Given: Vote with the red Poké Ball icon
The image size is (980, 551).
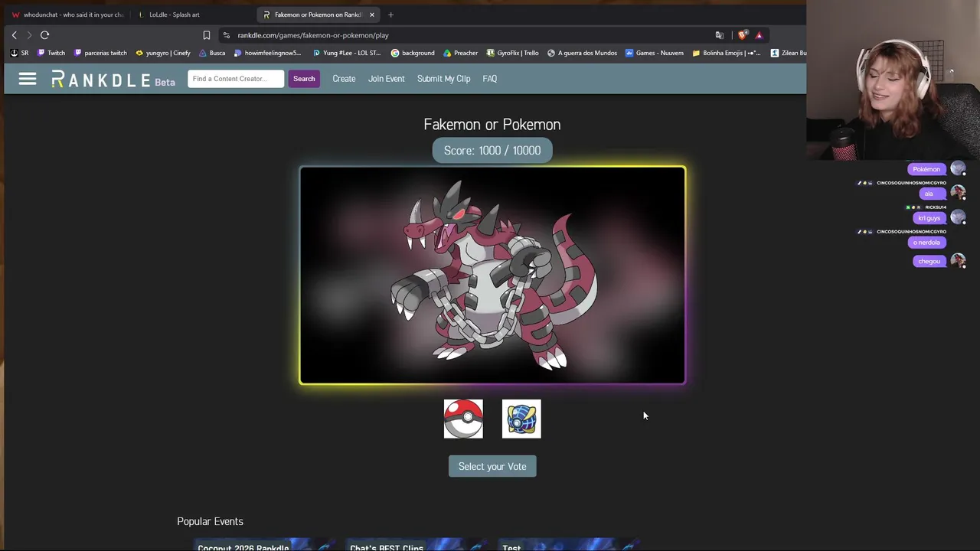Looking at the screenshot, I should (x=463, y=419).
